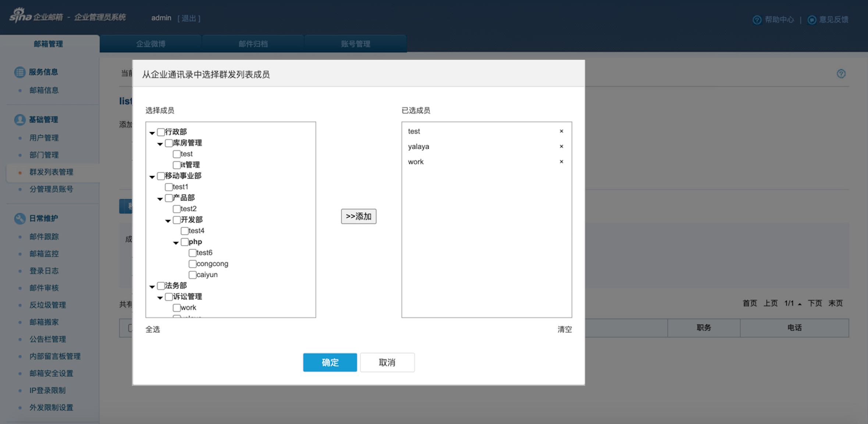Click the feedback icon in header
This screenshot has height=424, width=868.
pos(812,20)
